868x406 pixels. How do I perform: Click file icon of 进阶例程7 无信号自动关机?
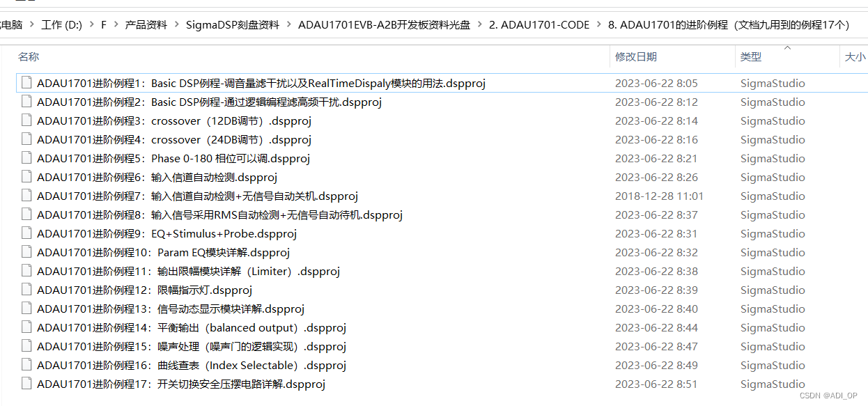[x=26, y=196]
